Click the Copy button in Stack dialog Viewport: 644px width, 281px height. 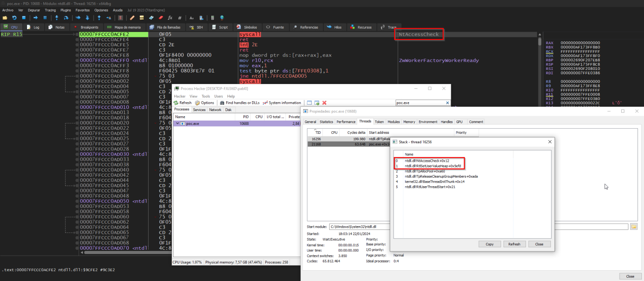point(489,244)
